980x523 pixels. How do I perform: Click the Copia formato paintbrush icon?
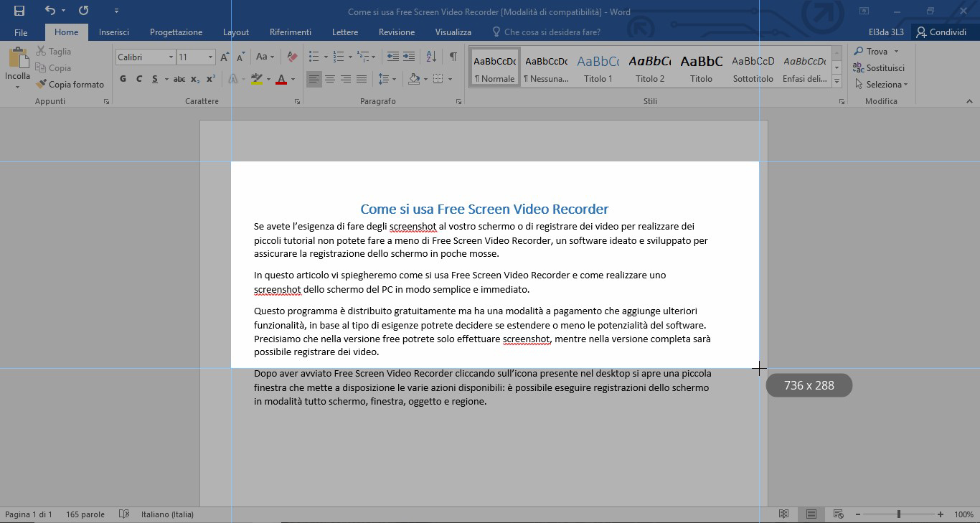point(42,84)
